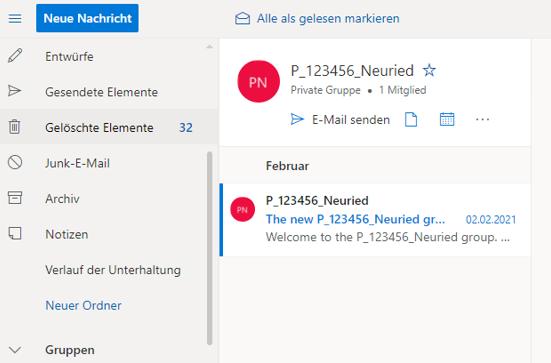
Task: Click the Neue Nachricht button
Action: point(87,18)
